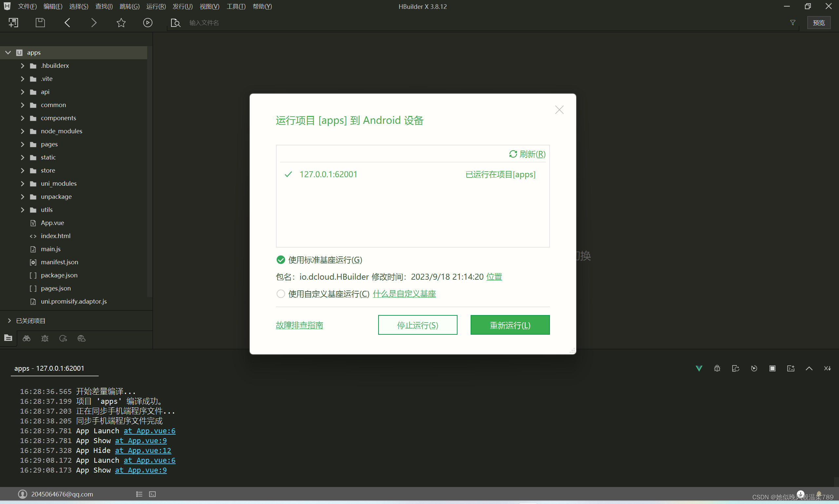This screenshot has width=839, height=504.
Task: Select standard base run option
Action: click(x=280, y=260)
